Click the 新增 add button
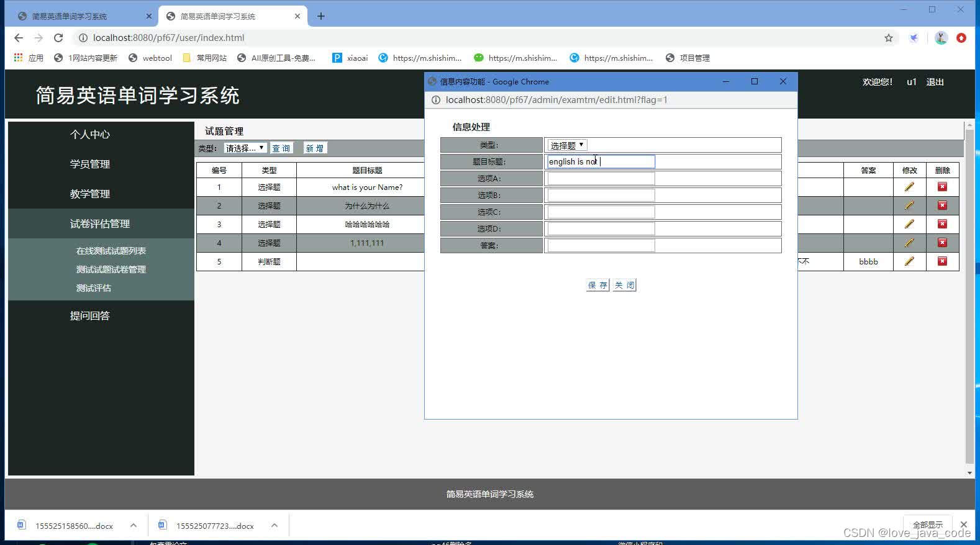 (x=315, y=148)
